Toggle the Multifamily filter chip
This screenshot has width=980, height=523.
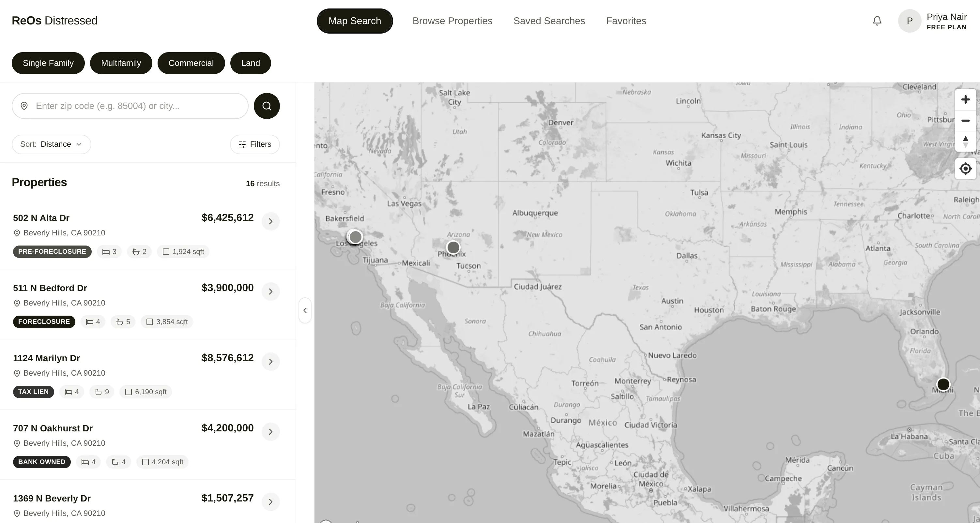(121, 63)
